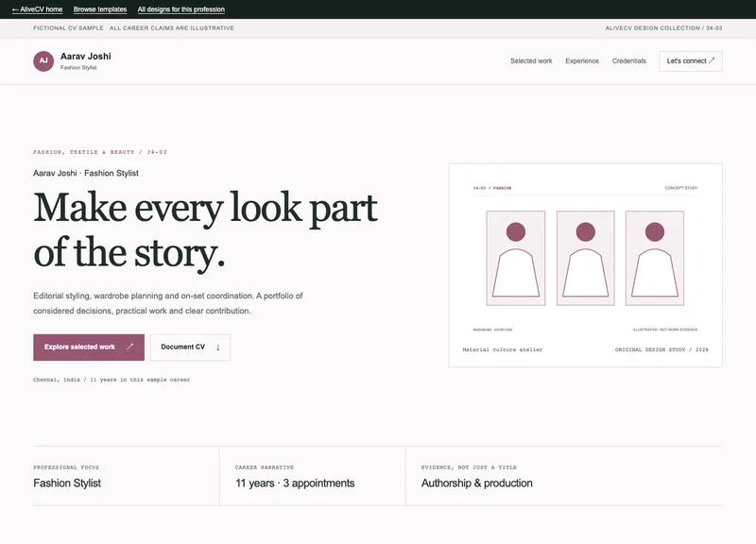756x544 pixels.
Task: Open All designs for this profession
Action: pyautogui.click(x=180, y=9)
